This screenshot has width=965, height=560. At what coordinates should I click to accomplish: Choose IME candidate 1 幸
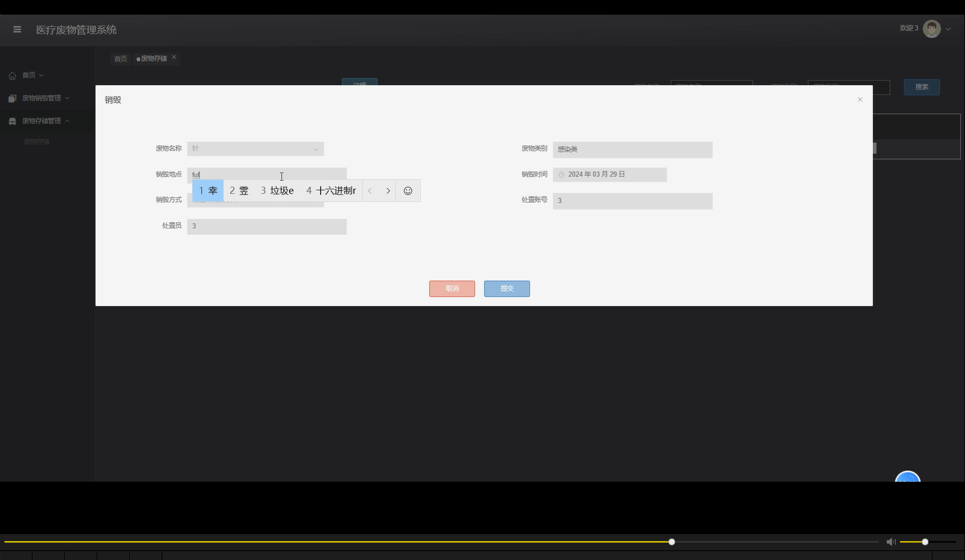(208, 190)
